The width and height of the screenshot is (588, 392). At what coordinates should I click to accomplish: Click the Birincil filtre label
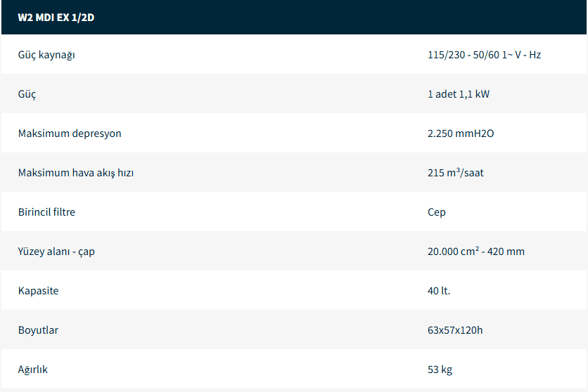(46, 212)
